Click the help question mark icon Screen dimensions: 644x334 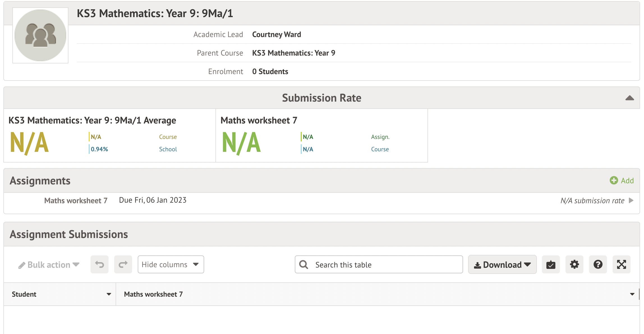[x=598, y=264]
